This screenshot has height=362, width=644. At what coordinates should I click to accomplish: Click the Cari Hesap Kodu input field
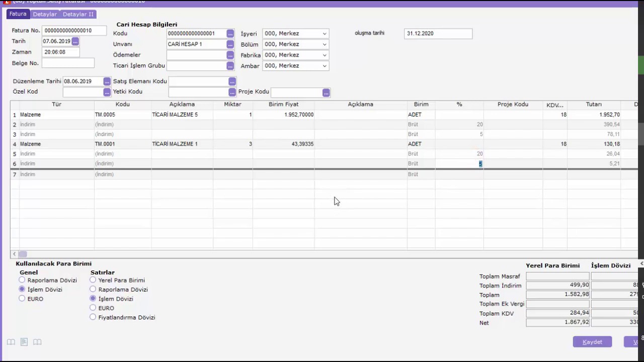[x=196, y=34]
